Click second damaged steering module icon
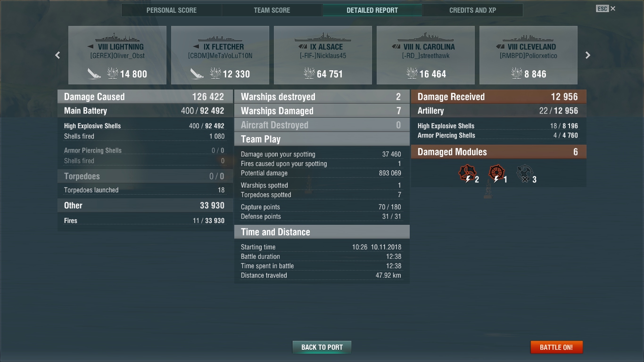Viewport: 644px width, 362px height. pos(496,174)
